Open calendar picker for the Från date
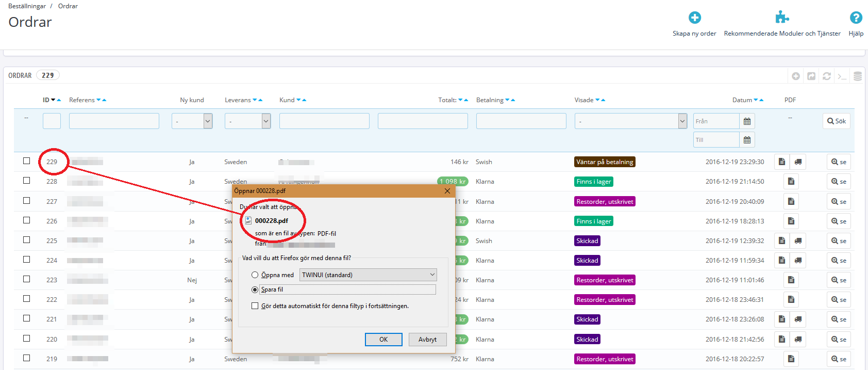This screenshot has width=868, height=370. pyautogui.click(x=747, y=121)
